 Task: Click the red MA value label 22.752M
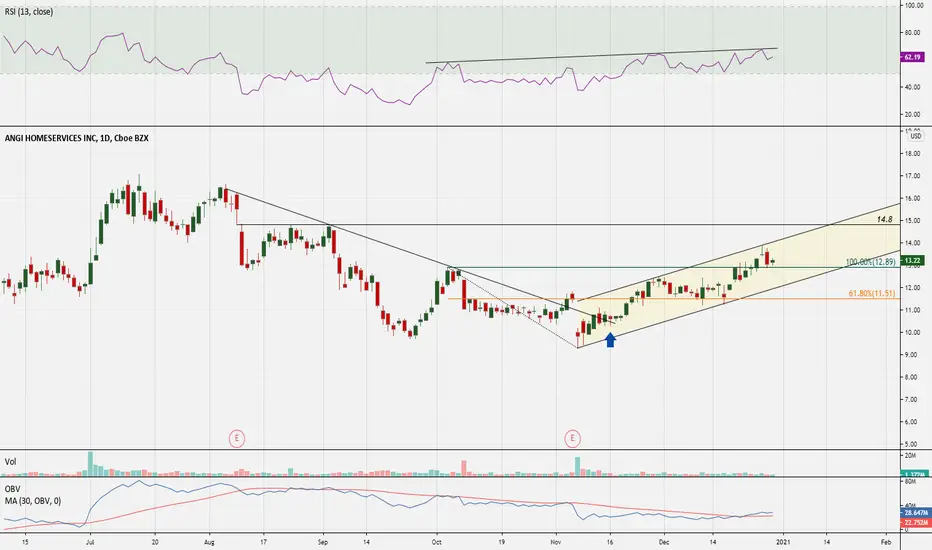tap(916, 523)
